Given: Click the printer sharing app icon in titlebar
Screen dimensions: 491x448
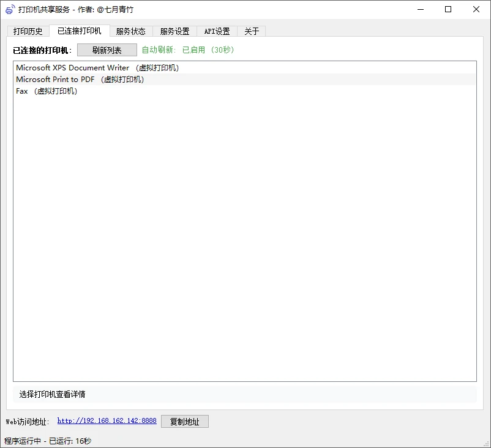Looking at the screenshot, I should pos(9,9).
